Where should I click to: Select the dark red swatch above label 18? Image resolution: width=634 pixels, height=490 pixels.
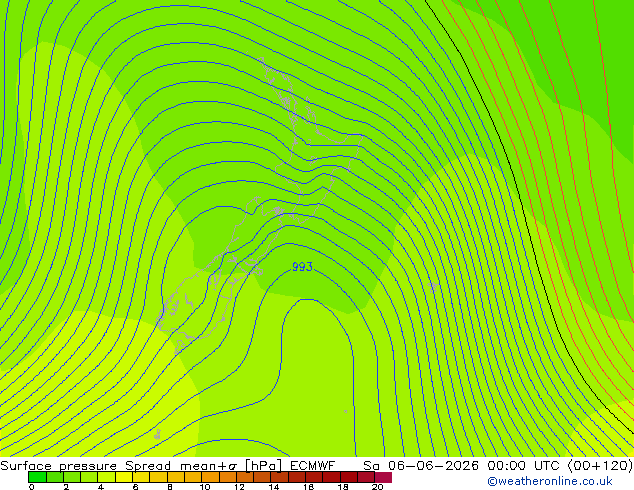tap(349, 477)
